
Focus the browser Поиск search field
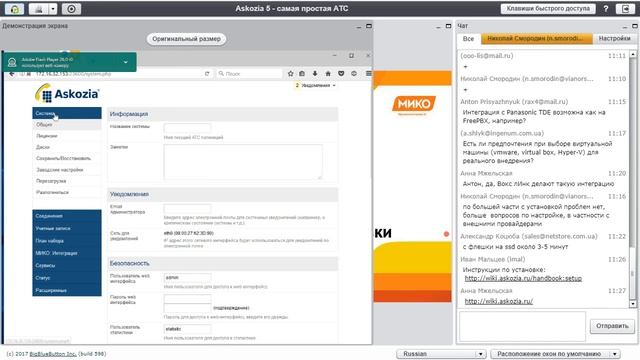click(x=249, y=73)
